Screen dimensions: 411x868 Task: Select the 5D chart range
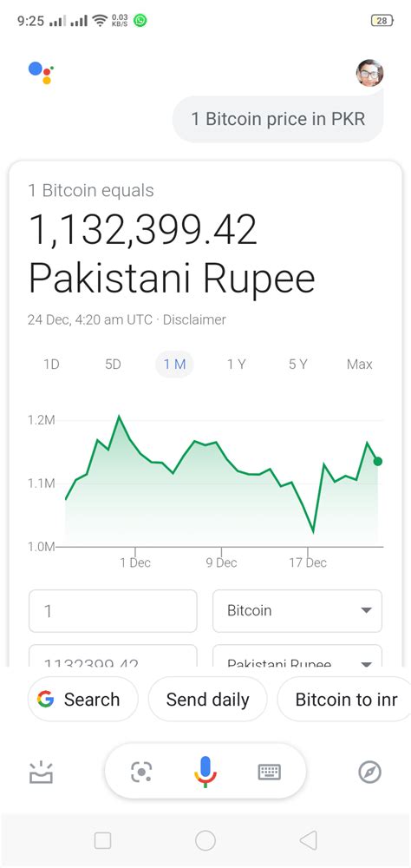pos(113,365)
